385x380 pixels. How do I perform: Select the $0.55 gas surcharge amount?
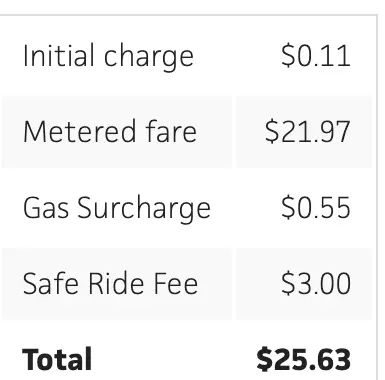pyautogui.click(x=316, y=208)
